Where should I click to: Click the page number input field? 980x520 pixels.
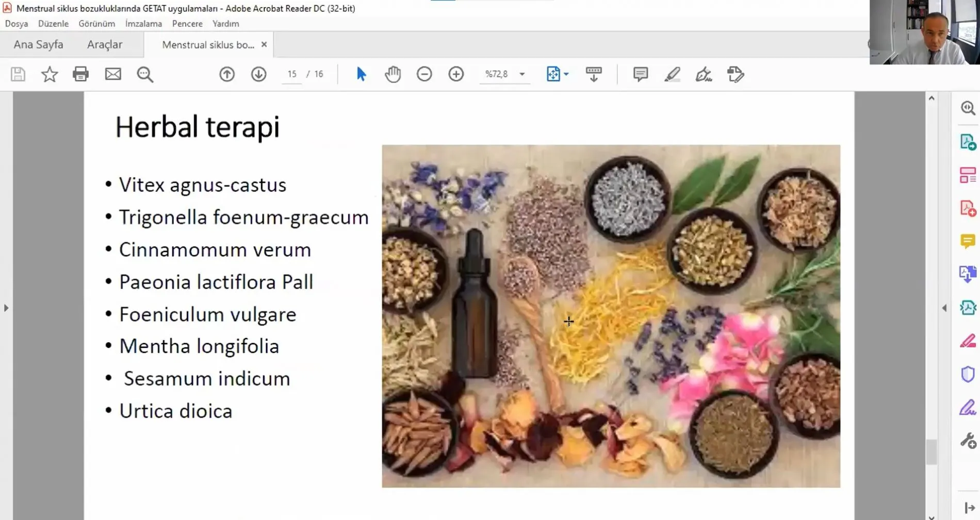tap(292, 74)
